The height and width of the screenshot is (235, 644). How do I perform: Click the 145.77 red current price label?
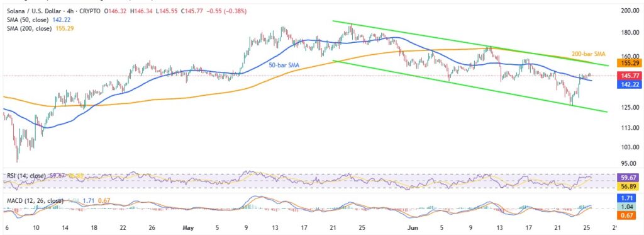(x=630, y=76)
